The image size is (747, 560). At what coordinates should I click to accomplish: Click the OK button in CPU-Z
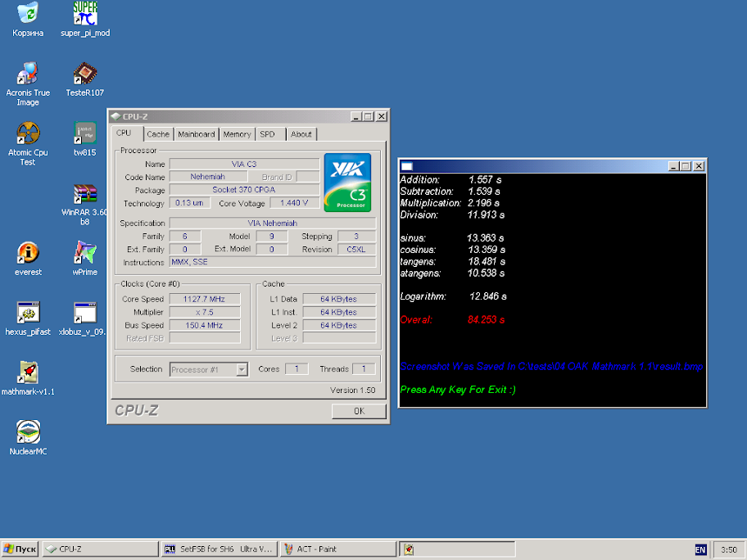[359, 411]
